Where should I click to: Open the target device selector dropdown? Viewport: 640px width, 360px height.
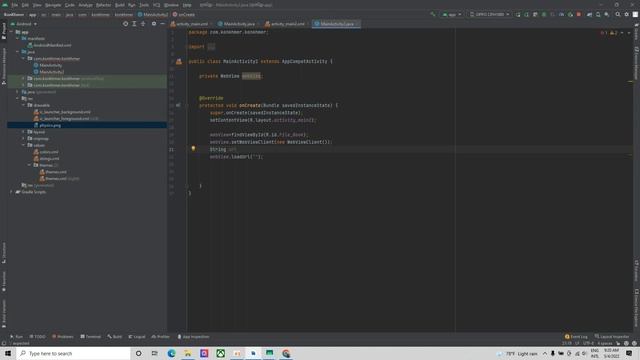coord(489,14)
